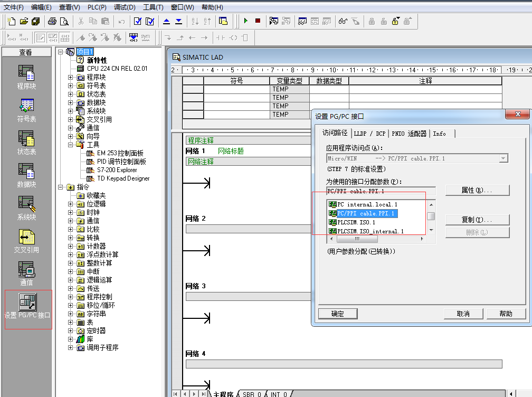Switch to the PNIO 适配器 tab
Screen dimensions: 532x397
[x=409, y=134]
